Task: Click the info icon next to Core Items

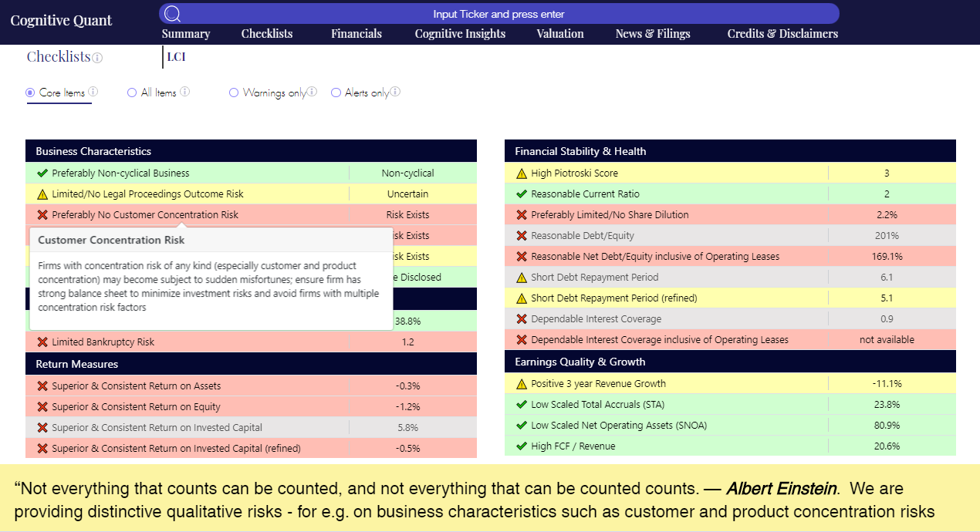Action: tap(93, 92)
